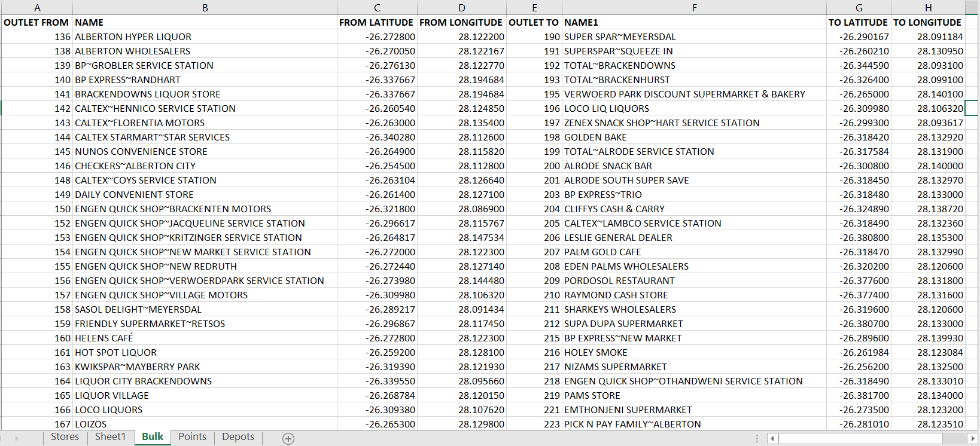Select cell PORDOSOL RESTAURANT
The height and width of the screenshot is (446, 980).
(694, 280)
